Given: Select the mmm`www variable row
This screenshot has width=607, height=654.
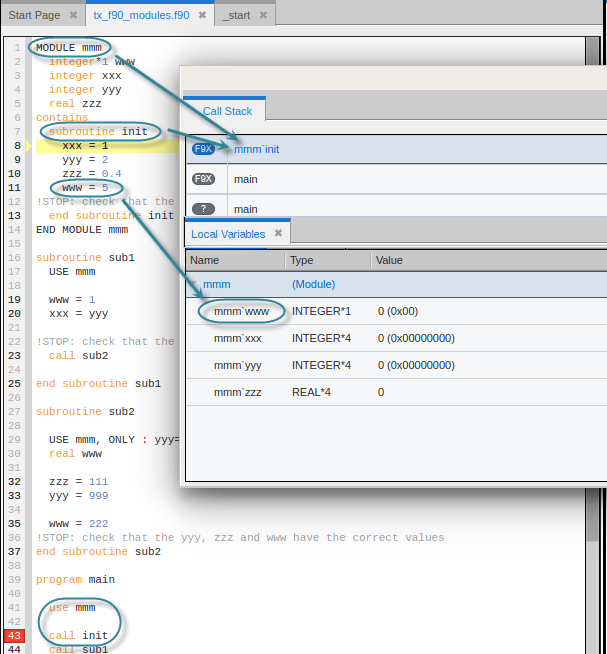Looking at the screenshot, I should point(242,311).
